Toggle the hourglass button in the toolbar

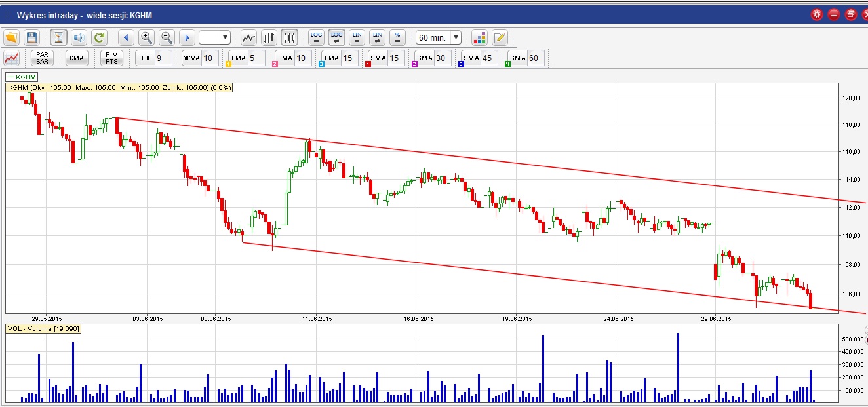coord(58,37)
